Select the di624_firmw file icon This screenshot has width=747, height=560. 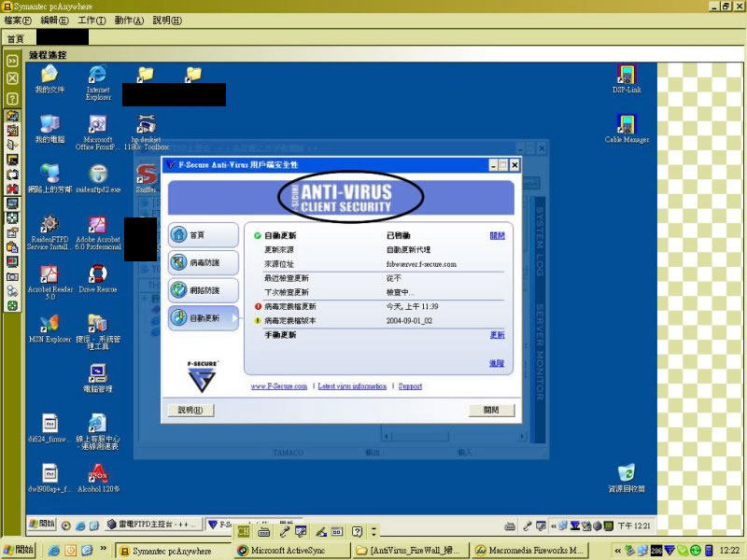[x=49, y=428]
